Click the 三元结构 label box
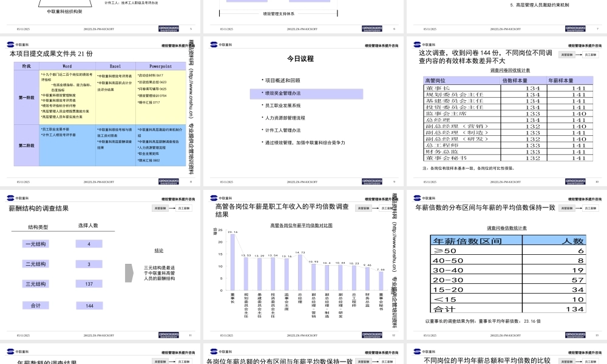This screenshot has width=607, height=364. pos(36,284)
